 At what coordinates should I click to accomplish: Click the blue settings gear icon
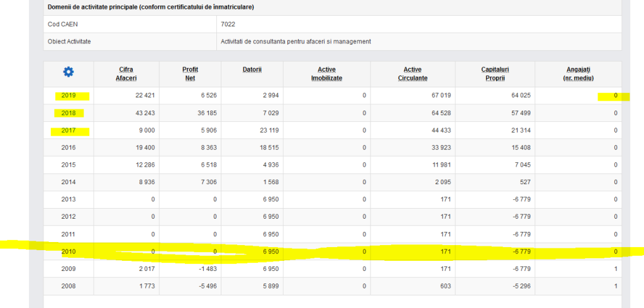coord(69,72)
